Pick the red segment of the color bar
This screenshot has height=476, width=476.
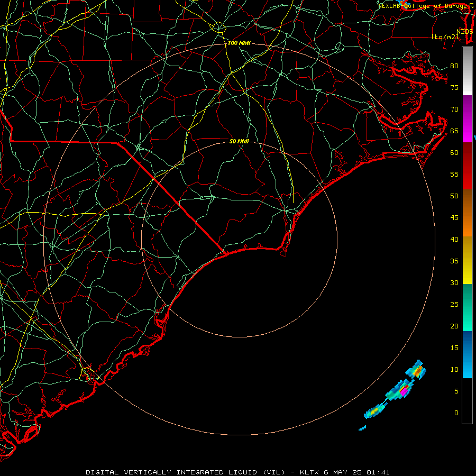(x=467, y=166)
